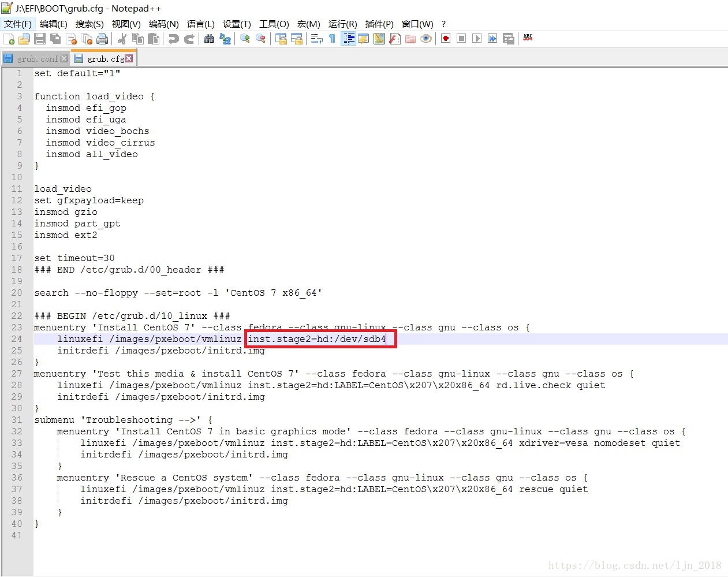Click the submenu 'Troubleshooting -->' line
The width and height of the screenshot is (728, 577).
tap(124, 420)
